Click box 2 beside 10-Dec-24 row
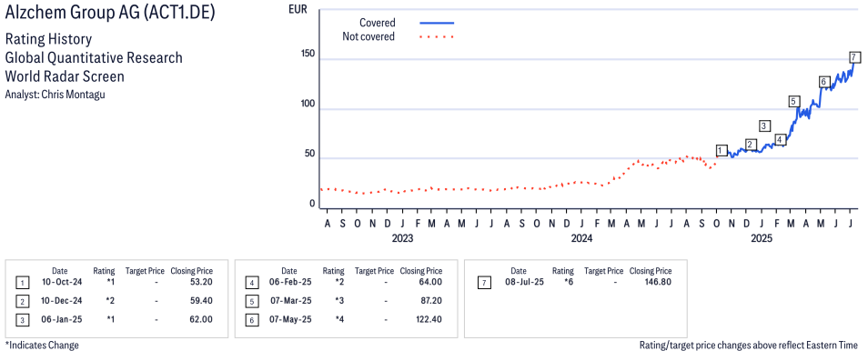868x351 pixels. (x=23, y=302)
